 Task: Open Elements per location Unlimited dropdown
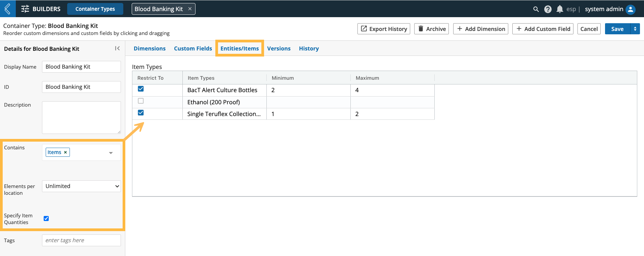81,186
